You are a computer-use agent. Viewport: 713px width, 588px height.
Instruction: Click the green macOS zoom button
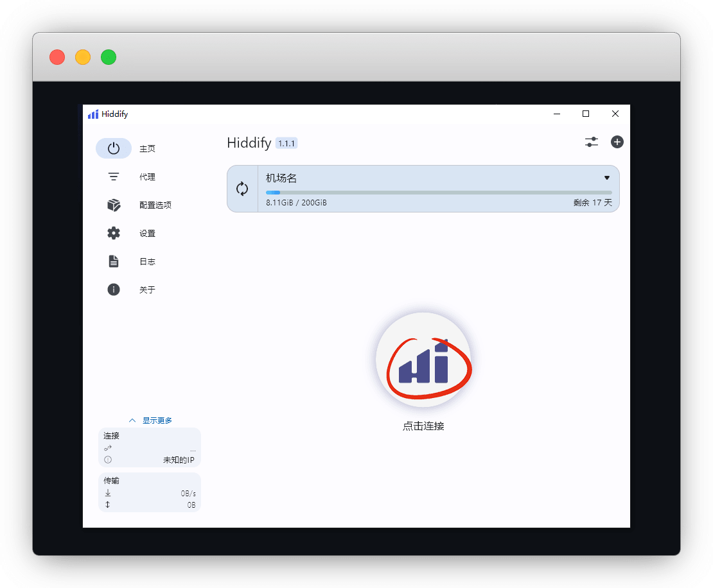(x=109, y=57)
